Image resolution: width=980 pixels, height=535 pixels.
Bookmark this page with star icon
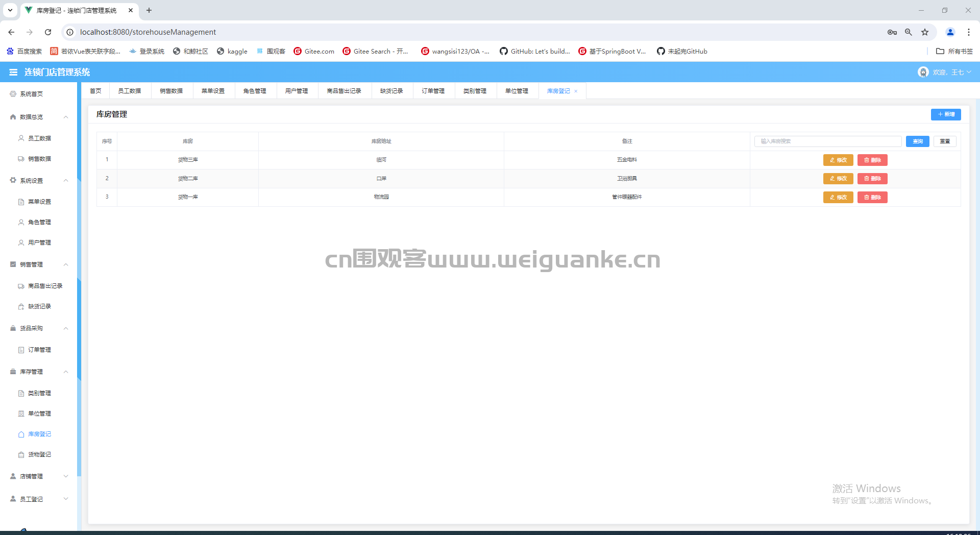[925, 32]
